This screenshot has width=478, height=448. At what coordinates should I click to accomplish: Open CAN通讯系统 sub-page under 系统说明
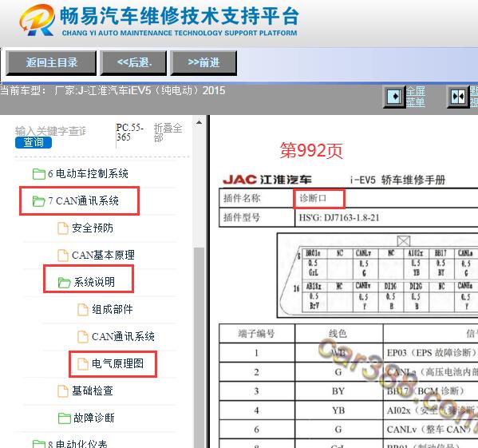[x=123, y=337]
